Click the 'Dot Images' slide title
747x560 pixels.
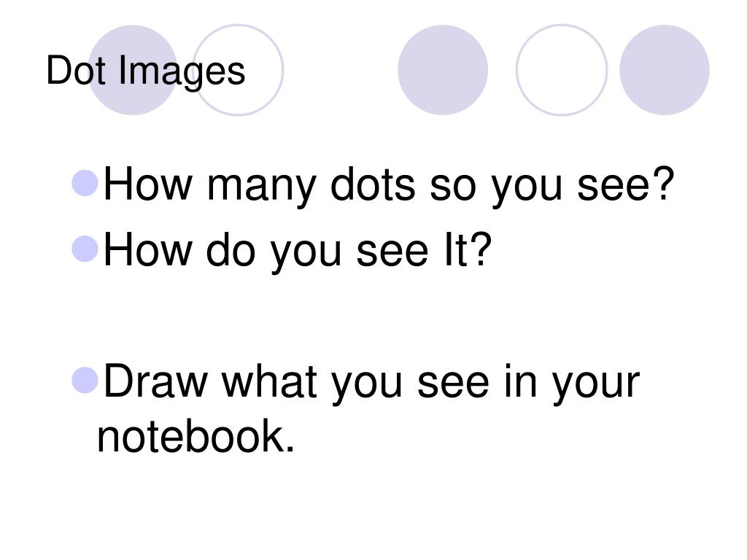tap(146, 71)
